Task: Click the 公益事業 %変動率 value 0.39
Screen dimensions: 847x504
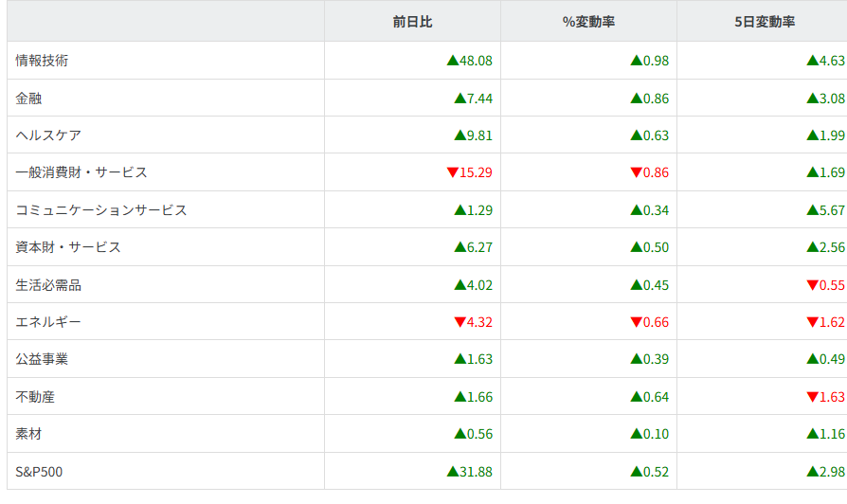Action: (655, 360)
